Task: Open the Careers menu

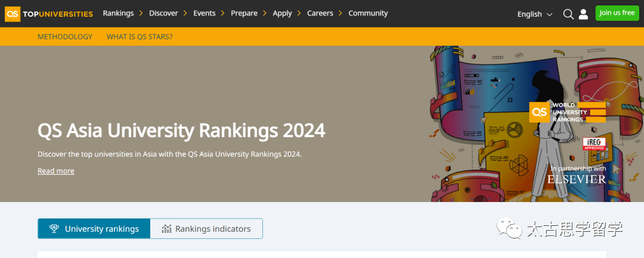Action: click(x=320, y=13)
